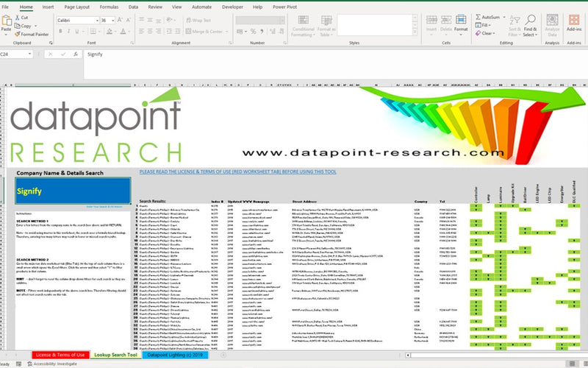Image resolution: width=588 pixels, height=368 pixels.
Task: Toggle Italic formatting
Action: click(68, 32)
